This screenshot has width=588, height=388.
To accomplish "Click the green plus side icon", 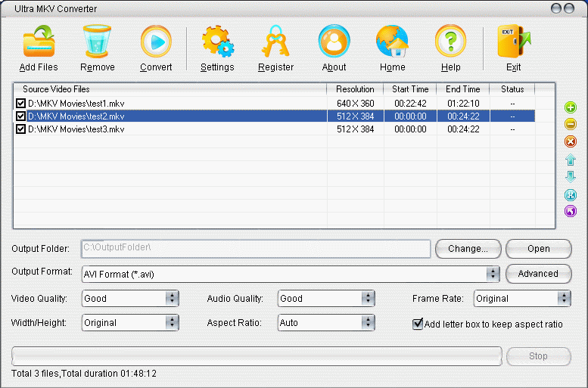I will pos(571,107).
